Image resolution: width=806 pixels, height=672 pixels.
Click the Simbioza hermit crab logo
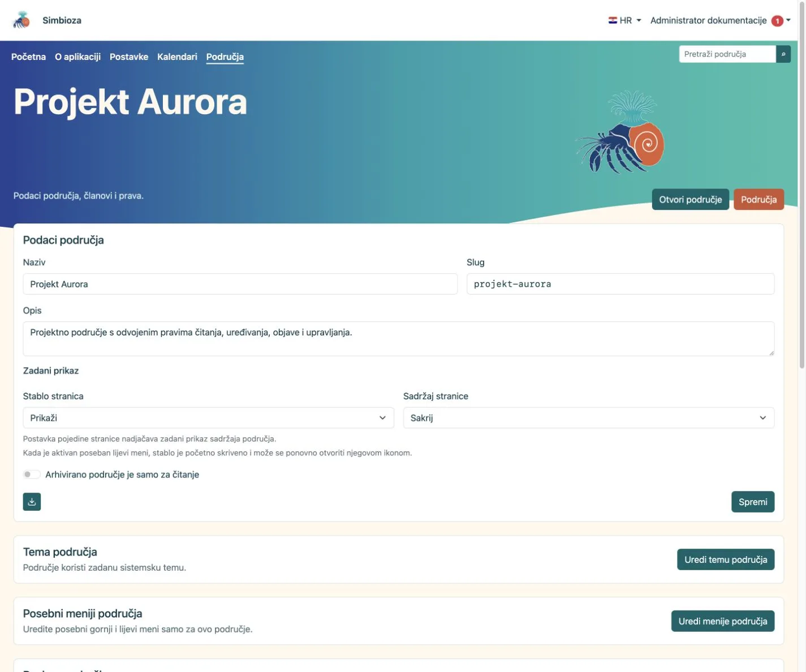click(21, 20)
